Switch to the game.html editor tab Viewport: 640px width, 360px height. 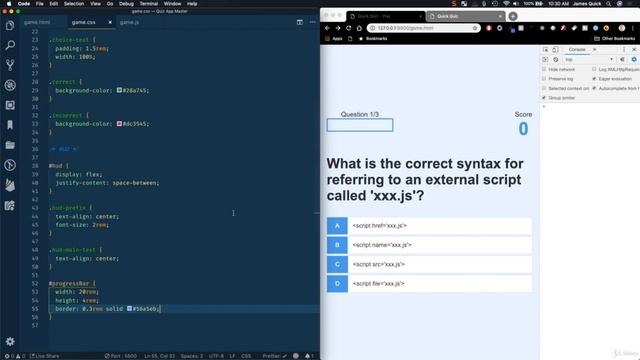[x=37, y=22]
